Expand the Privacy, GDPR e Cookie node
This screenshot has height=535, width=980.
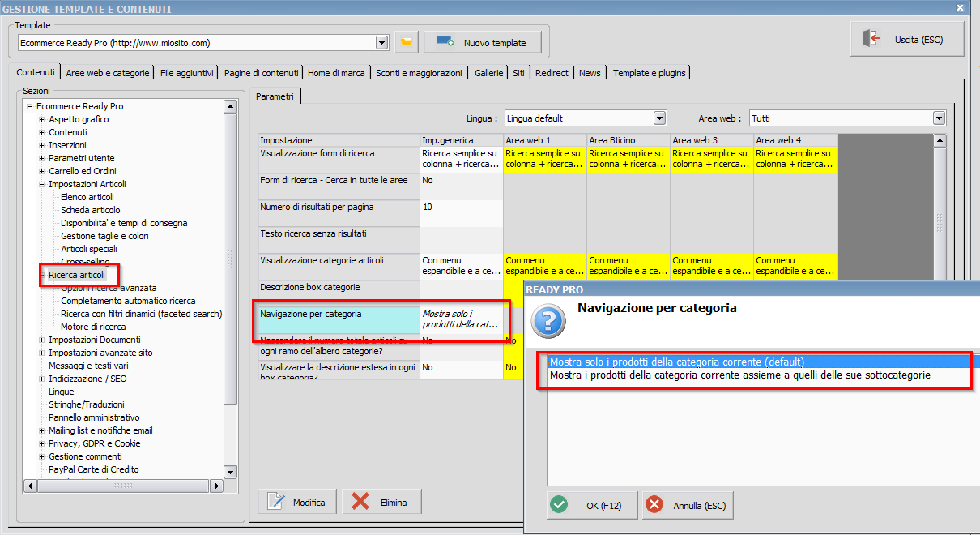coord(42,443)
